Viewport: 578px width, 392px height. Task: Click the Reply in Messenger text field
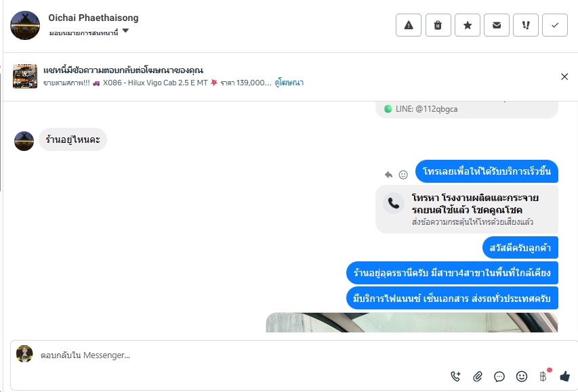(x=236, y=355)
